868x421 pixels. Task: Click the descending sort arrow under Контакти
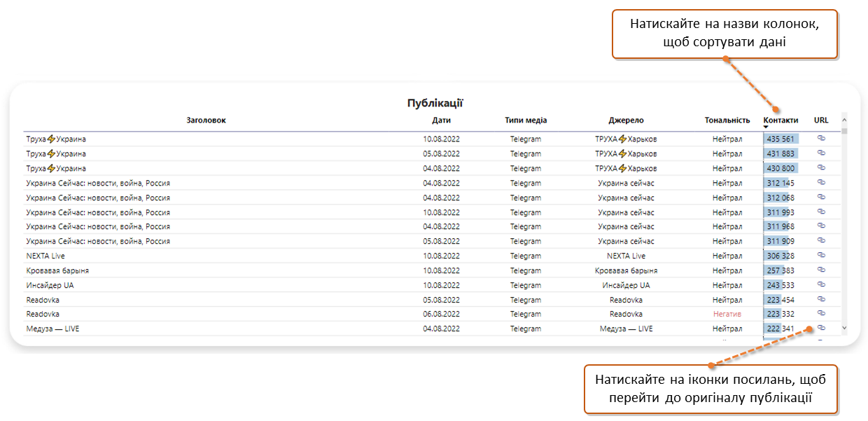point(766,127)
